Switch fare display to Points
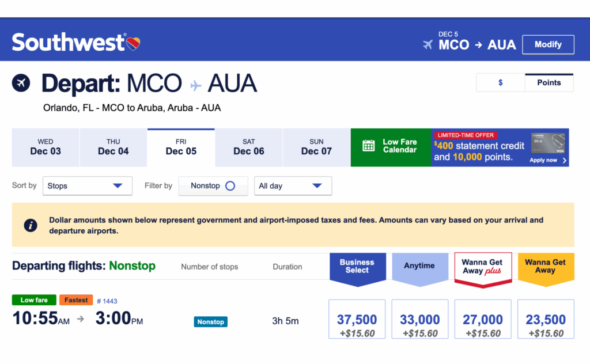 tap(549, 83)
